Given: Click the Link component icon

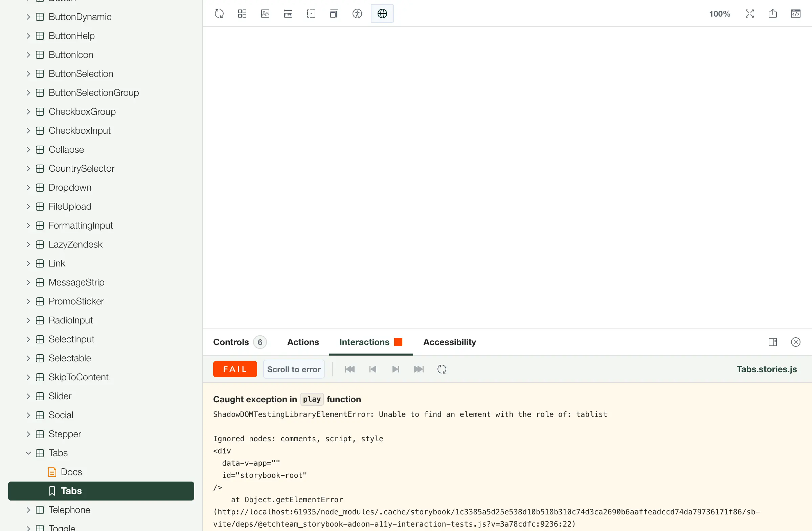Looking at the screenshot, I should point(40,263).
